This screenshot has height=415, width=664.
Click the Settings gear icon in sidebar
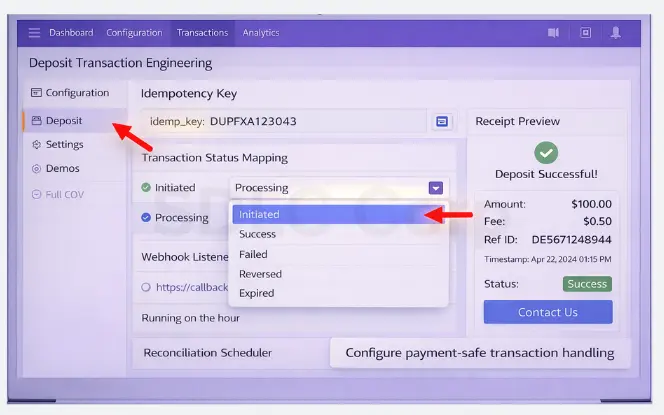[x=36, y=144]
